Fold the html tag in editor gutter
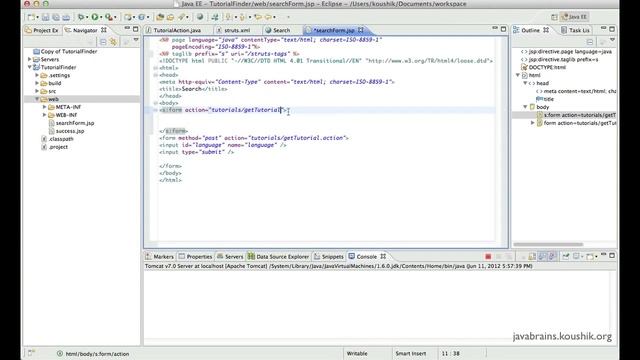This screenshot has width=640, height=360. [x=156, y=68]
